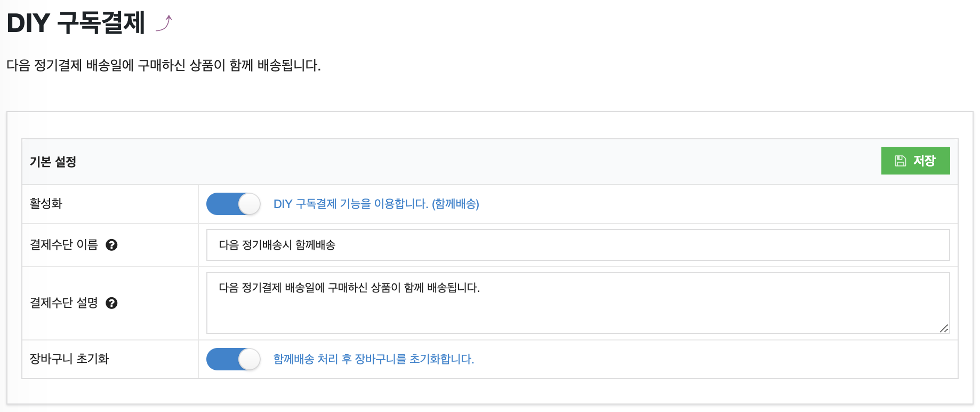Click the floppy disk icon in 저장 button
Screen dimensions: 980x412
coord(901,161)
